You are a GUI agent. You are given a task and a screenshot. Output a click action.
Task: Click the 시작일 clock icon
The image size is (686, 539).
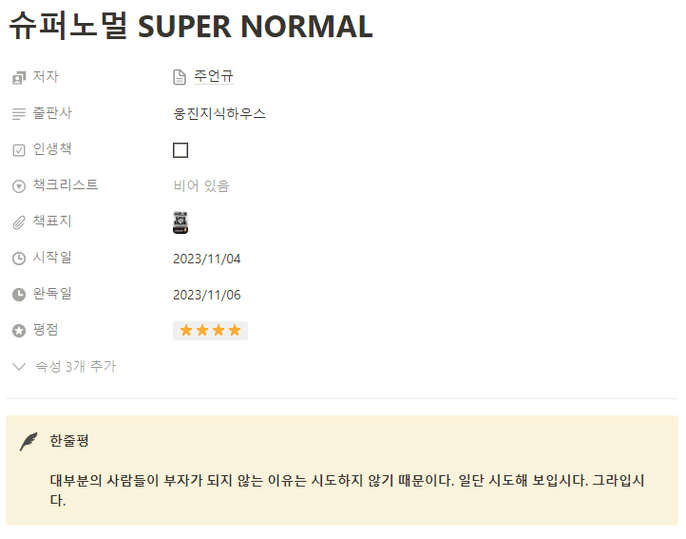tap(19, 259)
